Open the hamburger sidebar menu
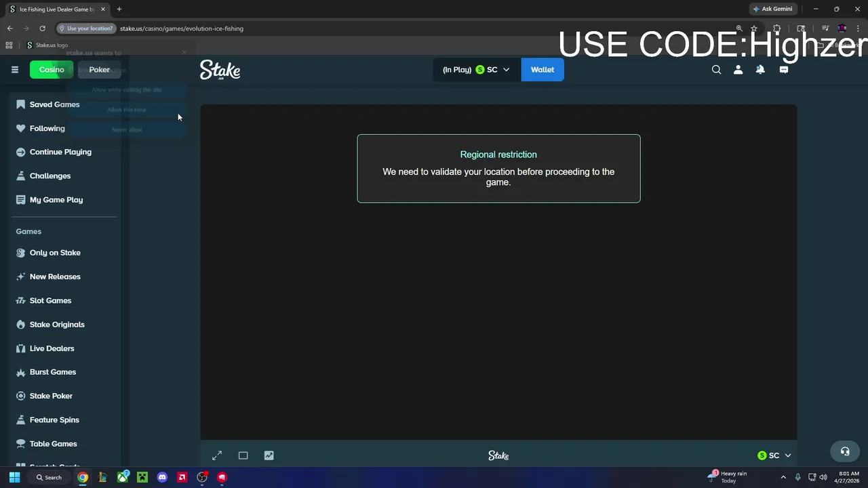The height and width of the screenshot is (488, 868). click(x=14, y=70)
